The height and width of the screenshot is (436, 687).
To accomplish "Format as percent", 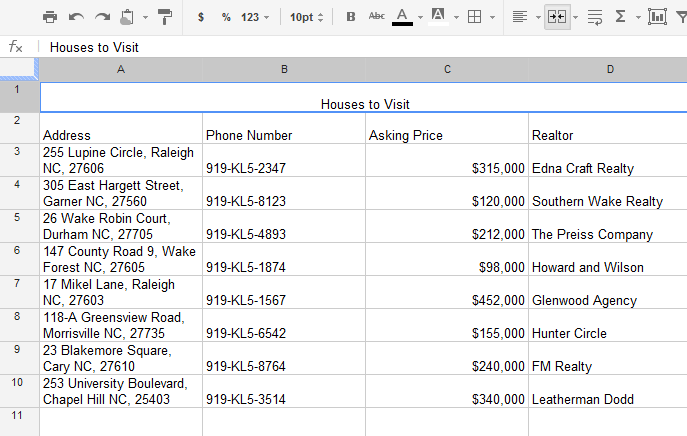I will [226, 17].
